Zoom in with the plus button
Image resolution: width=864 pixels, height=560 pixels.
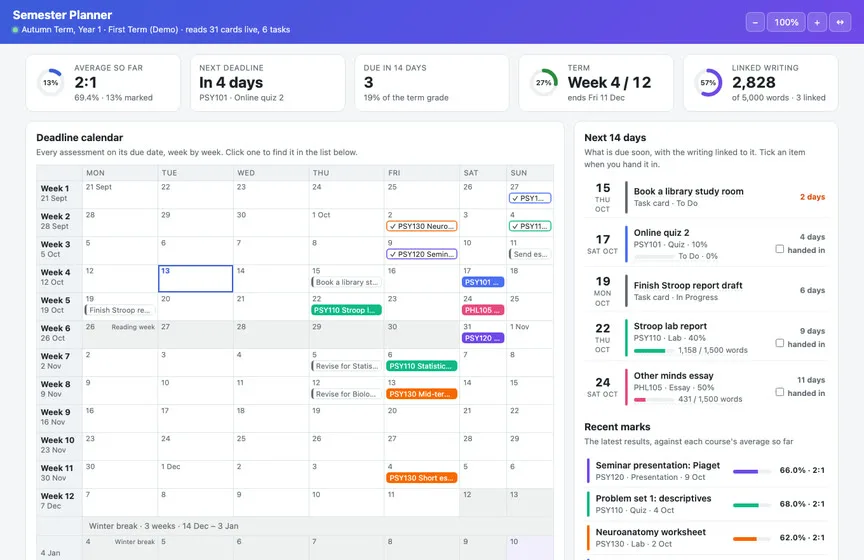[817, 22]
